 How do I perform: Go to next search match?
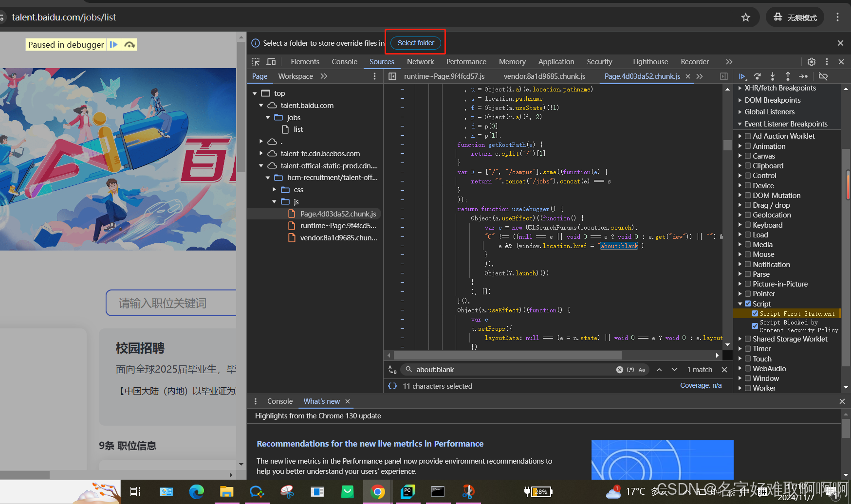tap(674, 370)
